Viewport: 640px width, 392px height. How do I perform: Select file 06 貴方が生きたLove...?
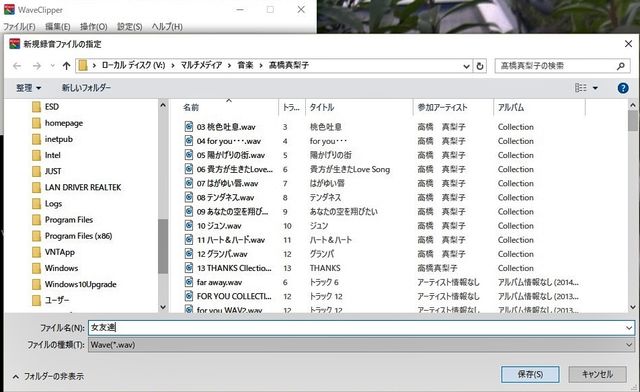coord(235,169)
